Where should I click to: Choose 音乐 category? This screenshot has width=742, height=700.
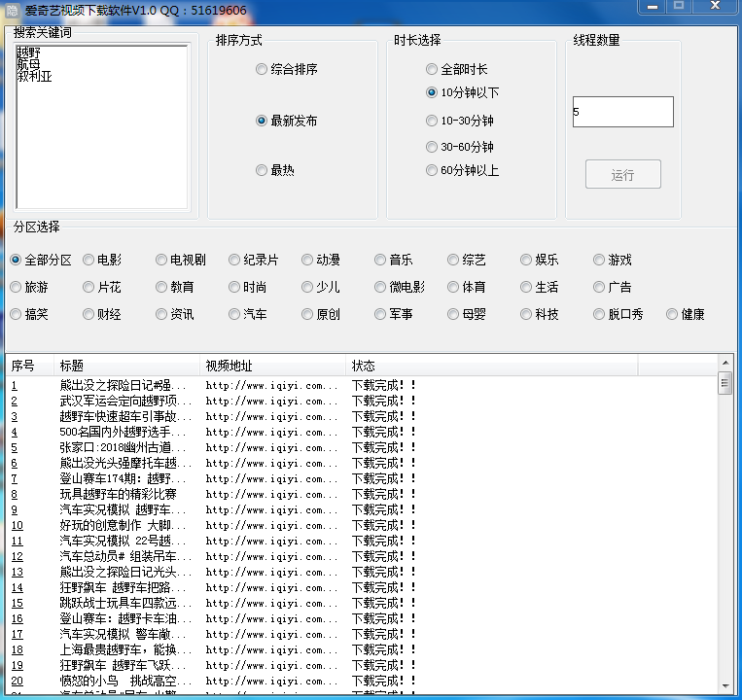tap(394, 260)
